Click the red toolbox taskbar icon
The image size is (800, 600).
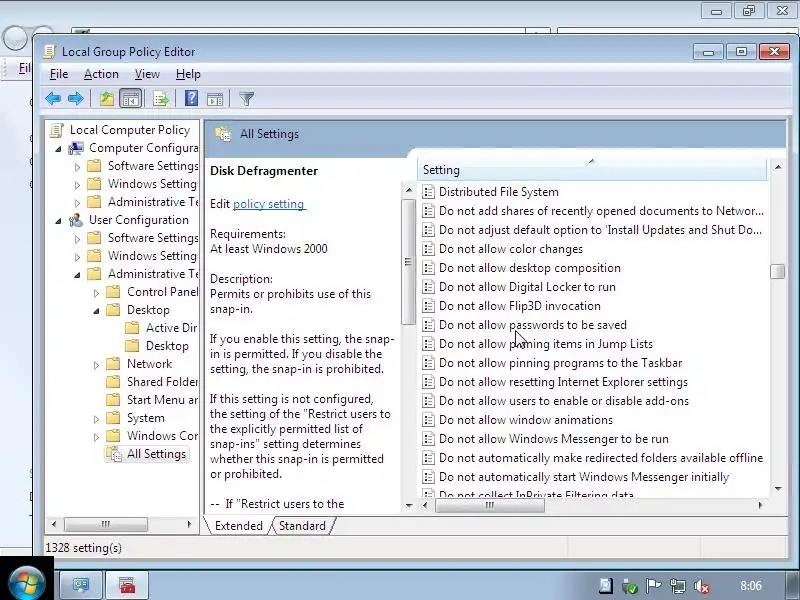(127, 585)
